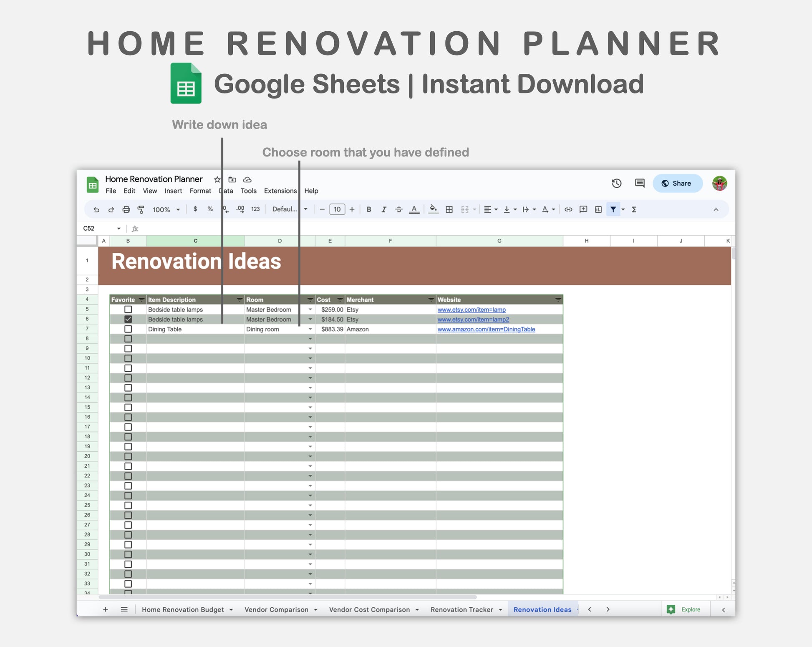Tick the favorite checkbox in row 8

128,339
